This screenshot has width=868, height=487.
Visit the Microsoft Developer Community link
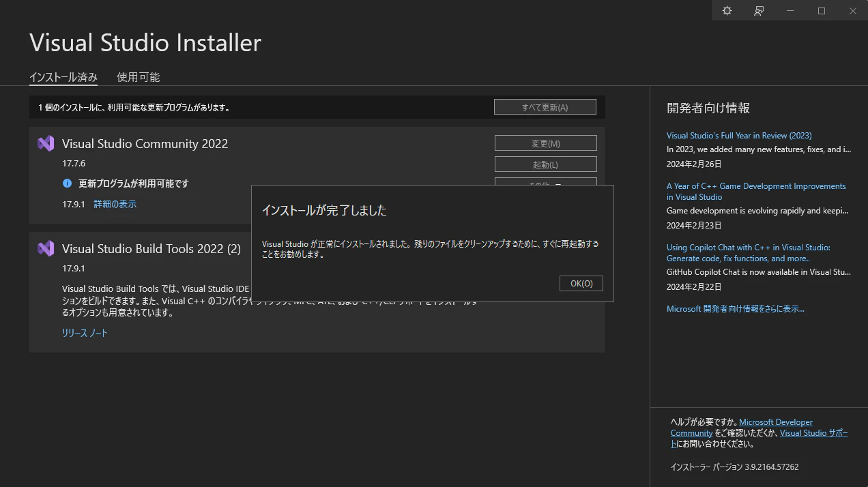pos(742,428)
